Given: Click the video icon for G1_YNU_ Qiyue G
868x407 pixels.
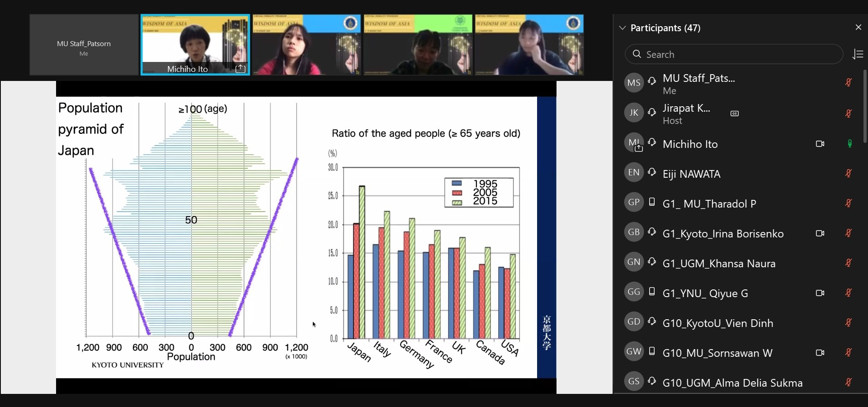Looking at the screenshot, I should [x=820, y=293].
